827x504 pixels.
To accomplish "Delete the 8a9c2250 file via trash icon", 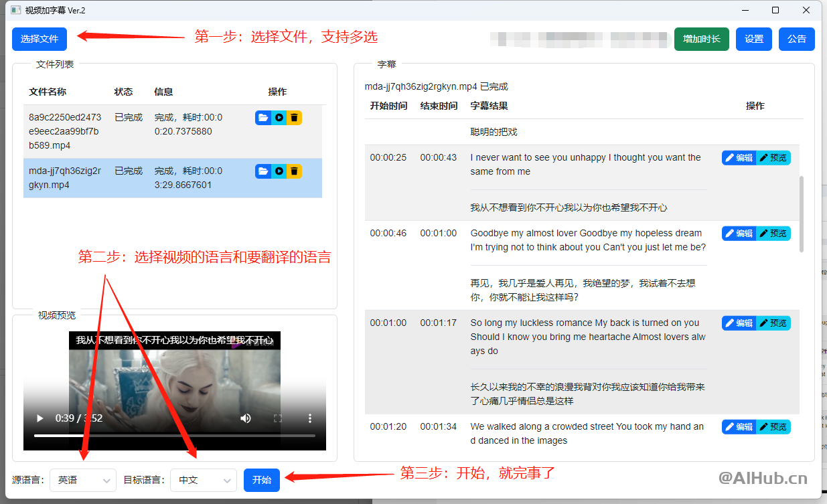I will point(294,117).
